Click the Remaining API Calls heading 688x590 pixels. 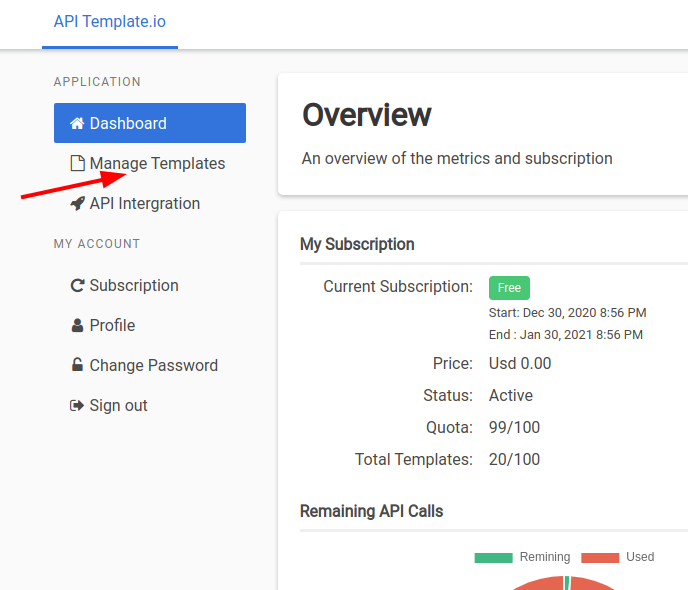pyautogui.click(x=372, y=511)
